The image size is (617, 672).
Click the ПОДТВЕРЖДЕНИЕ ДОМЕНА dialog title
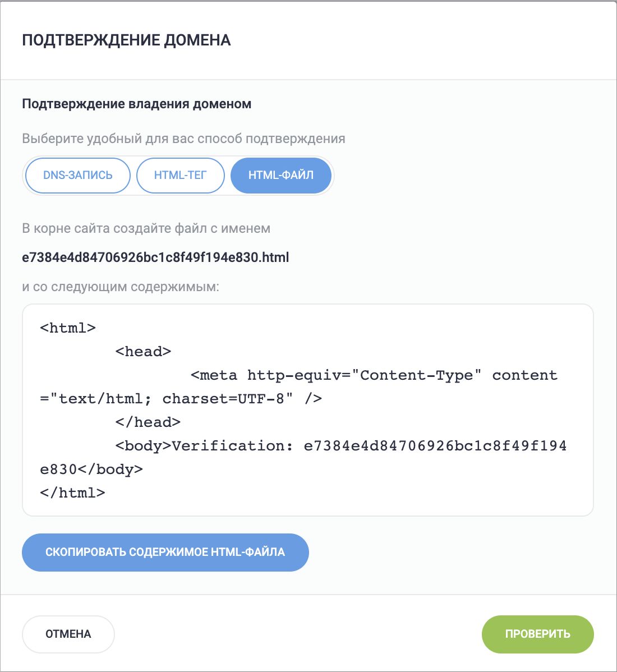click(126, 40)
